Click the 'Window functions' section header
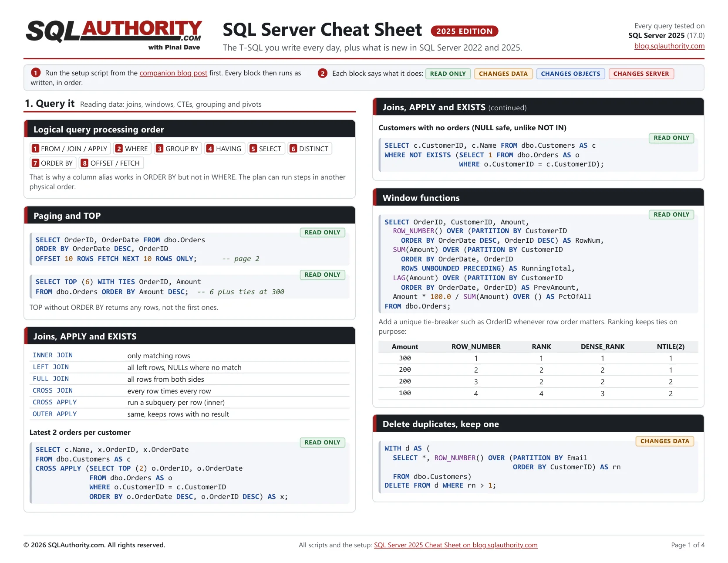The image size is (728, 563). [539, 197]
